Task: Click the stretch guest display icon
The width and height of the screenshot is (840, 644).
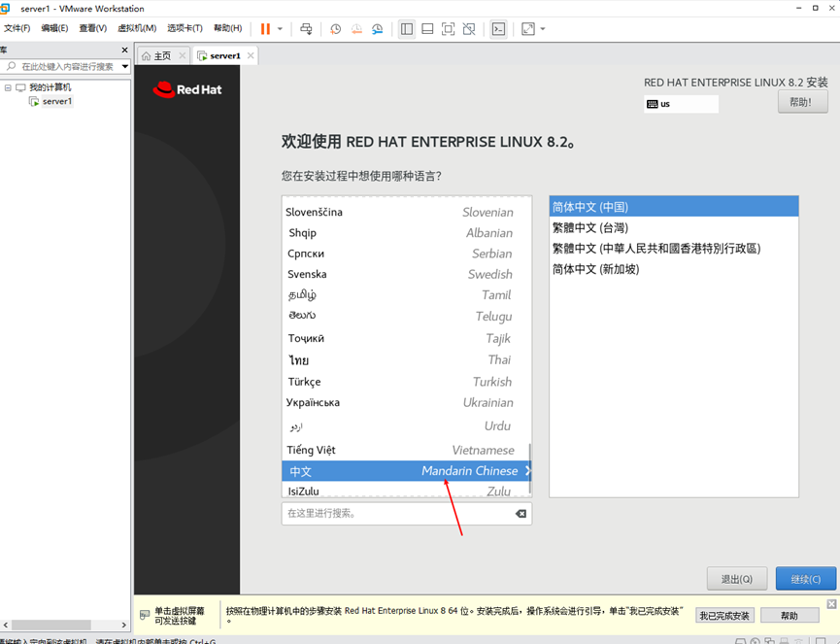Action: [x=528, y=29]
